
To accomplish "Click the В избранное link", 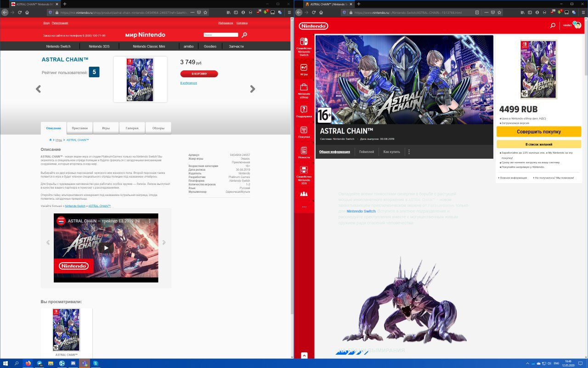I will [x=188, y=83].
